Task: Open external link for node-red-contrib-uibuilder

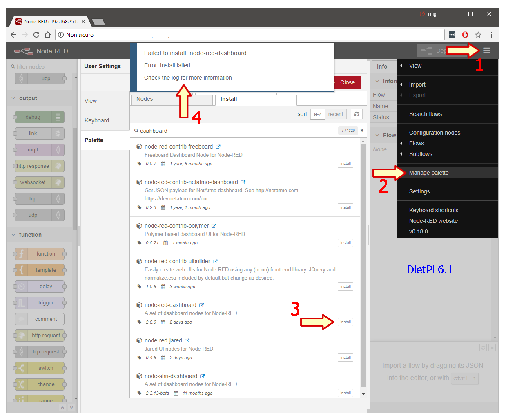Action: 215,261
